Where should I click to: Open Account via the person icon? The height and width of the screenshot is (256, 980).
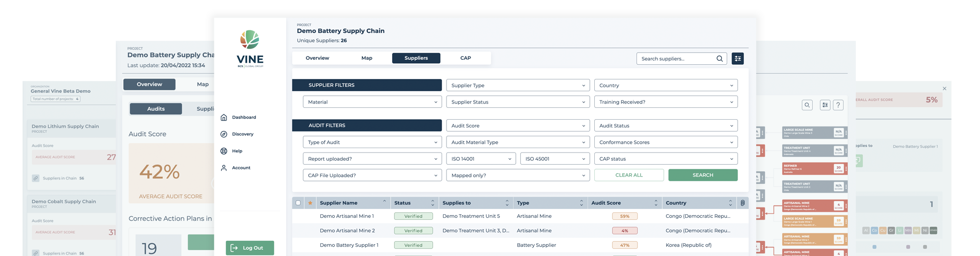pyautogui.click(x=224, y=168)
